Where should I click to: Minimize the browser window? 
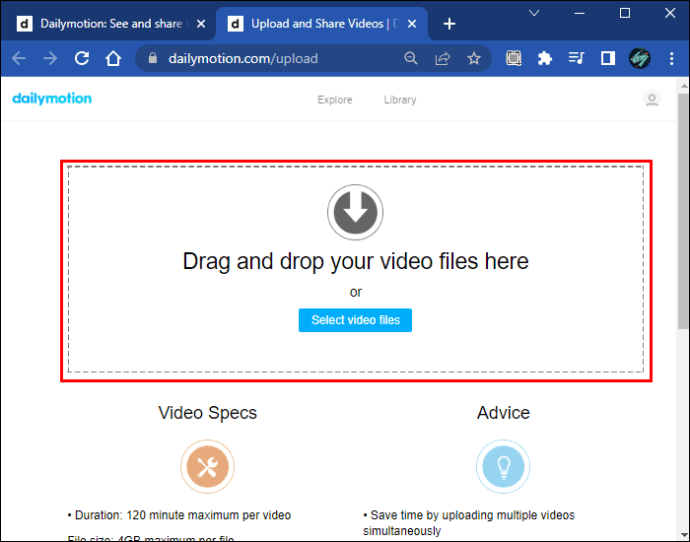click(x=580, y=13)
